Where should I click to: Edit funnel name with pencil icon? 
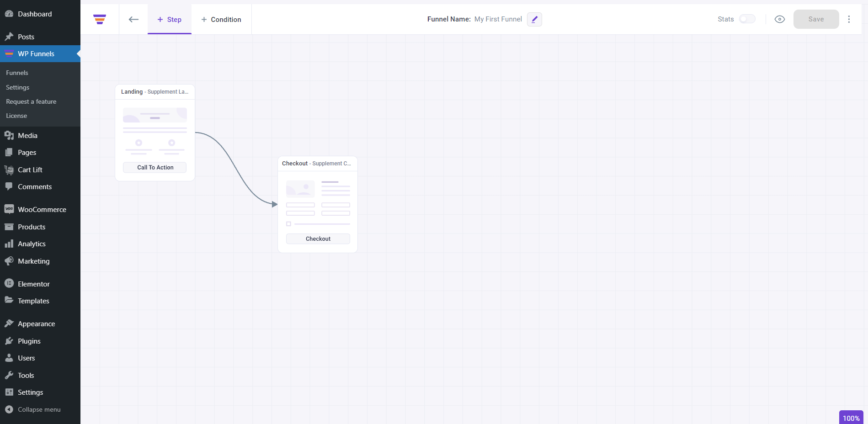coord(534,19)
